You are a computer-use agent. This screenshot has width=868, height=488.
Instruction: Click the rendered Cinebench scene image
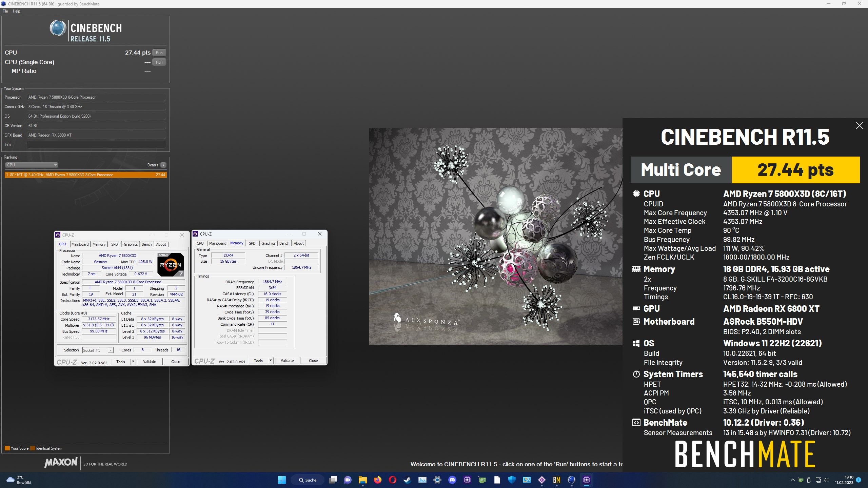pyautogui.click(x=495, y=236)
